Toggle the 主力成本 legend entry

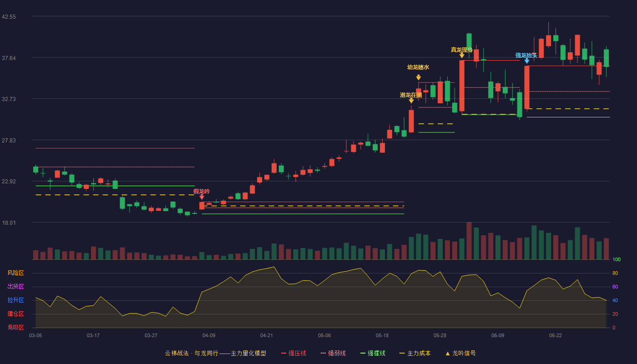(x=415, y=353)
